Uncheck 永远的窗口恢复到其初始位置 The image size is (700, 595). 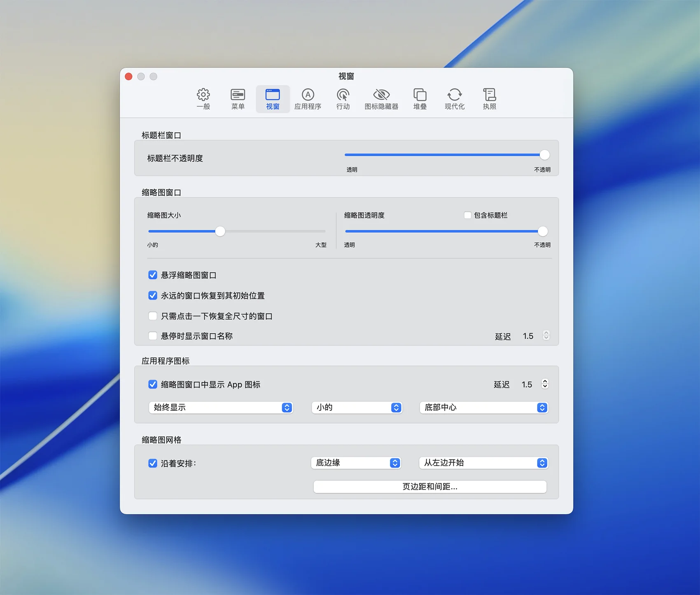coord(153,295)
